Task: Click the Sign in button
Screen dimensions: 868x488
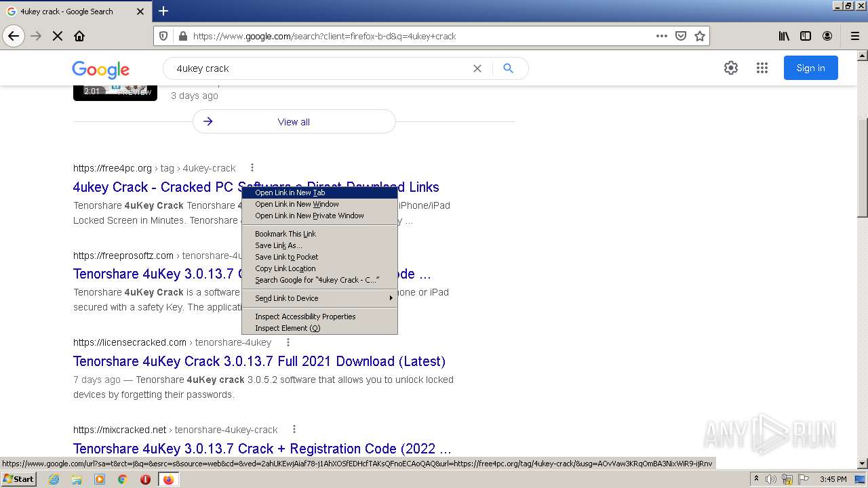Action: (x=811, y=68)
